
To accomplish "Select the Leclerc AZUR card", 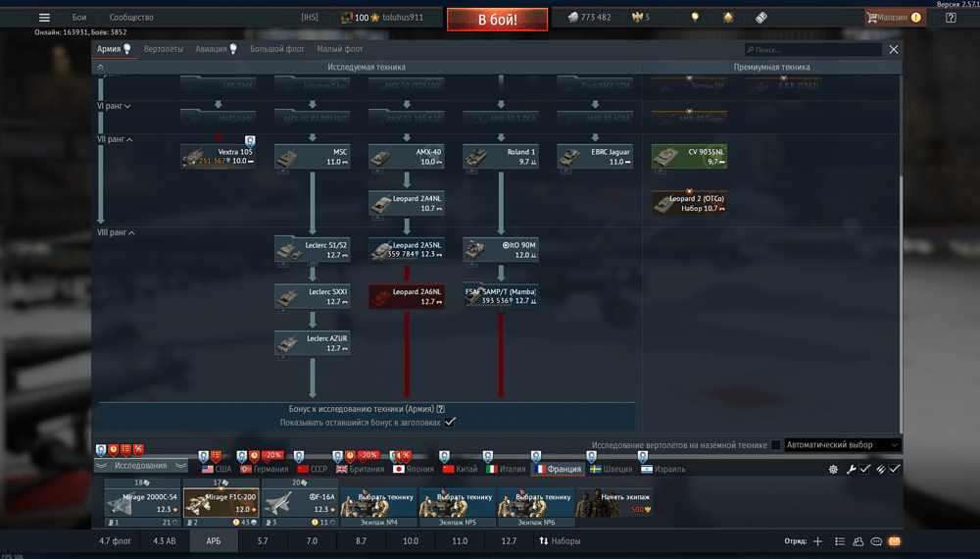I will [x=312, y=343].
